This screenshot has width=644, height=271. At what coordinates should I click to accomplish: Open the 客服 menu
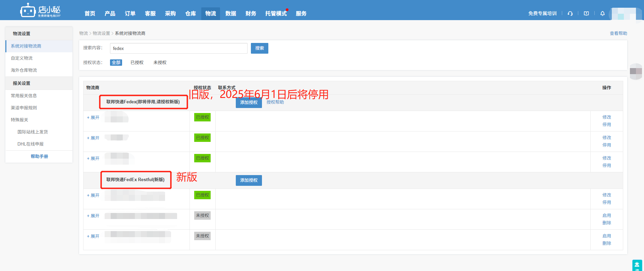pos(150,13)
